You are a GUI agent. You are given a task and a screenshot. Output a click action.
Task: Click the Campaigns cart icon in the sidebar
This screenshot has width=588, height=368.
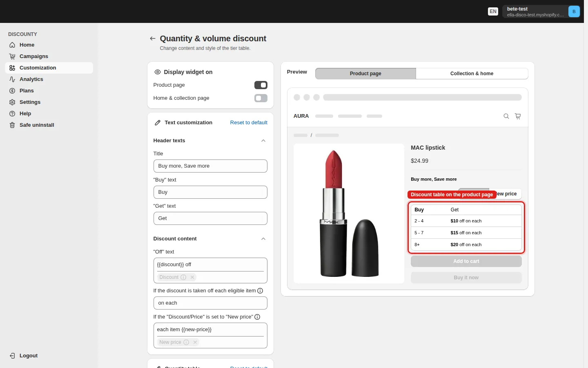(x=12, y=56)
